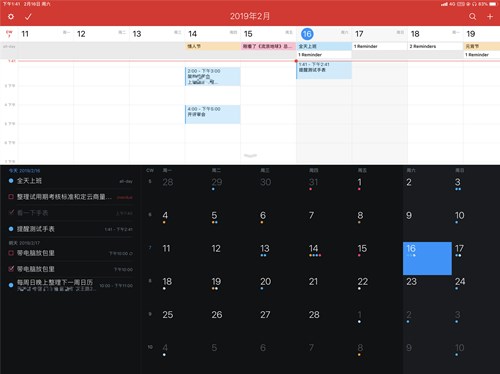Select 21 in the month grid

point(313,282)
